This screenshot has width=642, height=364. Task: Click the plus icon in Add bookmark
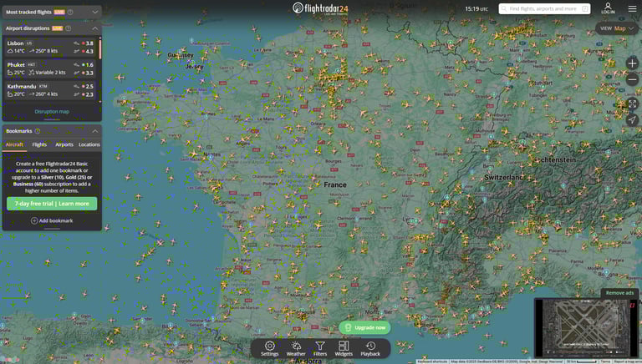pos(34,220)
